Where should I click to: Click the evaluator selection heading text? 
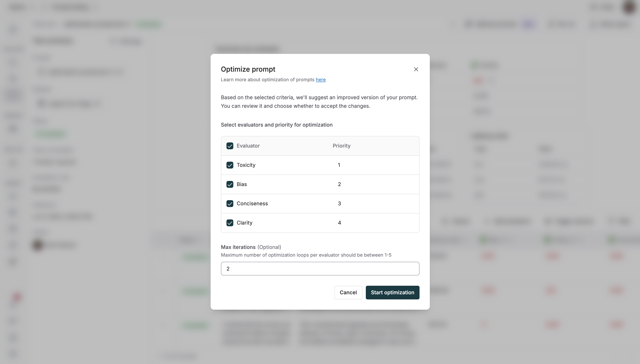click(x=277, y=125)
